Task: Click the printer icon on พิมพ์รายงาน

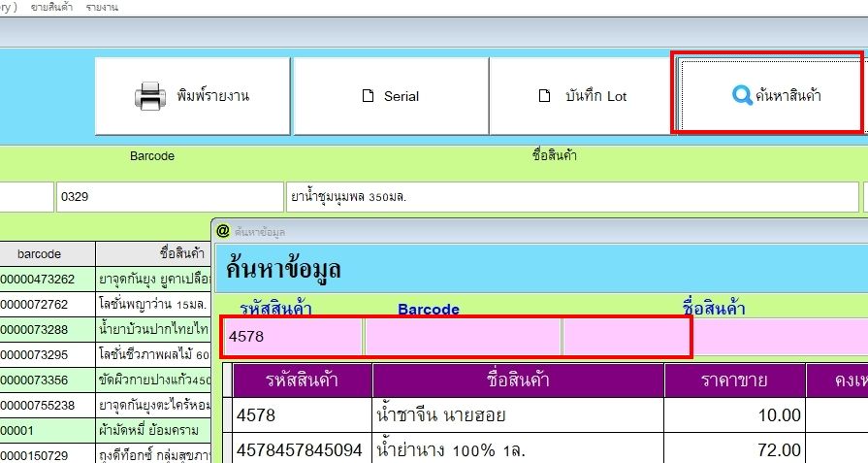Action: [x=150, y=96]
